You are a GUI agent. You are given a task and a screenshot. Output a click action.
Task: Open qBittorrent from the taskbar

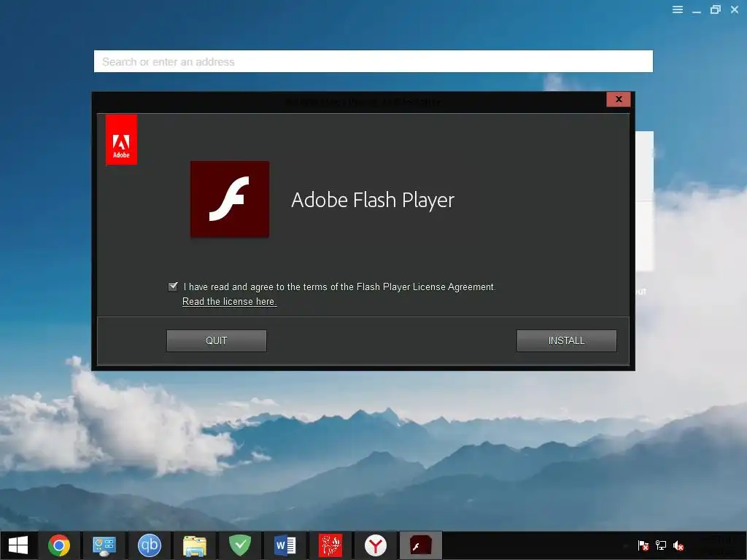pos(149,545)
